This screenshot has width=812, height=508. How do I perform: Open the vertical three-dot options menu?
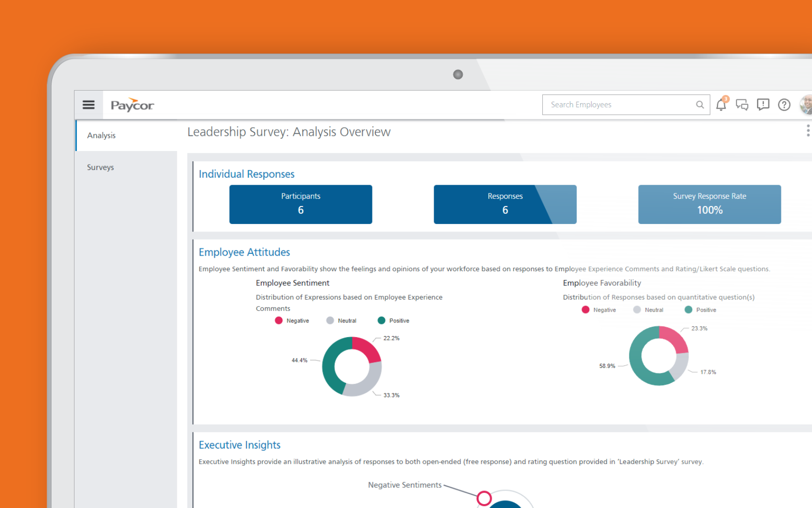pos(808,131)
